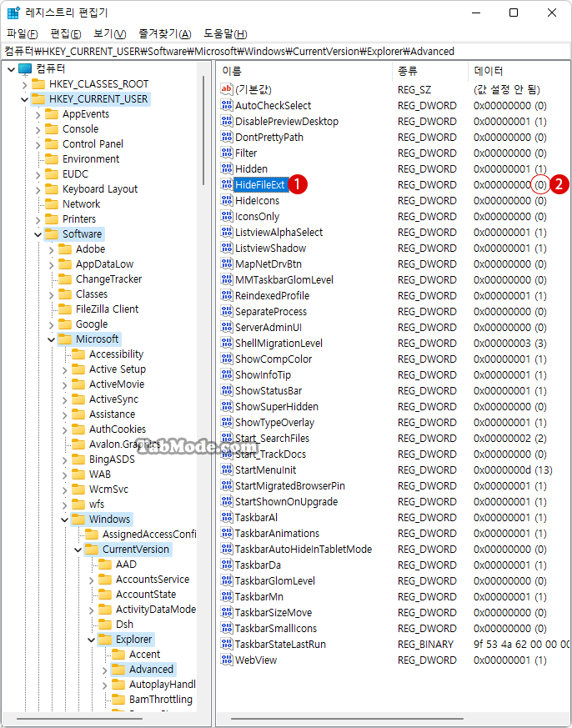Click the DWORD icon beside DontPrettyPath
The height and width of the screenshot is (728, 572).
(x=227, y=137)
